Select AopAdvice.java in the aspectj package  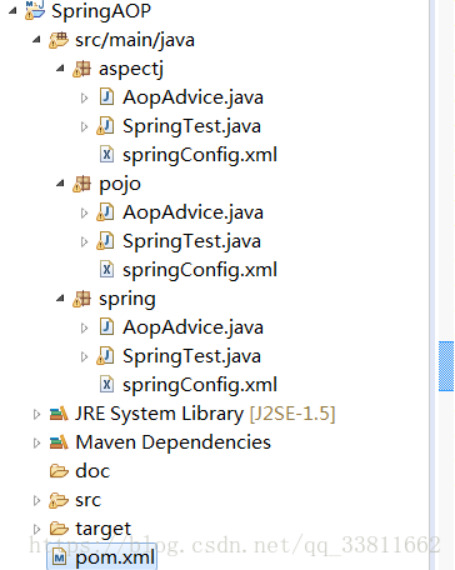pos(193,97)
